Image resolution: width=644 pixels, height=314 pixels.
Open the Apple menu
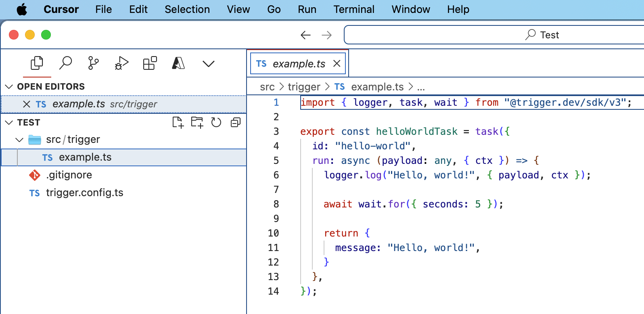[22, 9]
